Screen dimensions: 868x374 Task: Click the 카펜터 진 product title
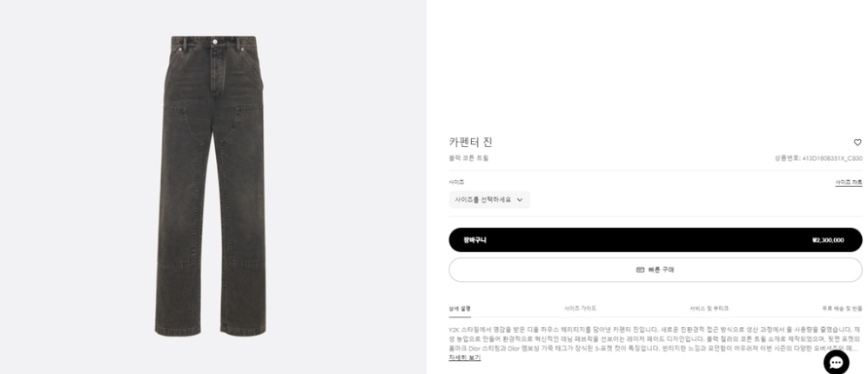coord(470,142)
